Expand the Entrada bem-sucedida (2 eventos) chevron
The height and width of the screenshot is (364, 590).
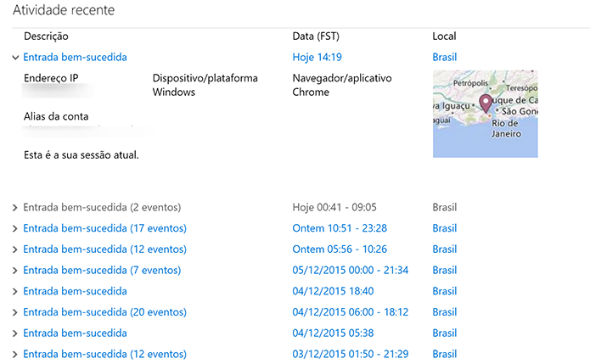coord(15,207)
